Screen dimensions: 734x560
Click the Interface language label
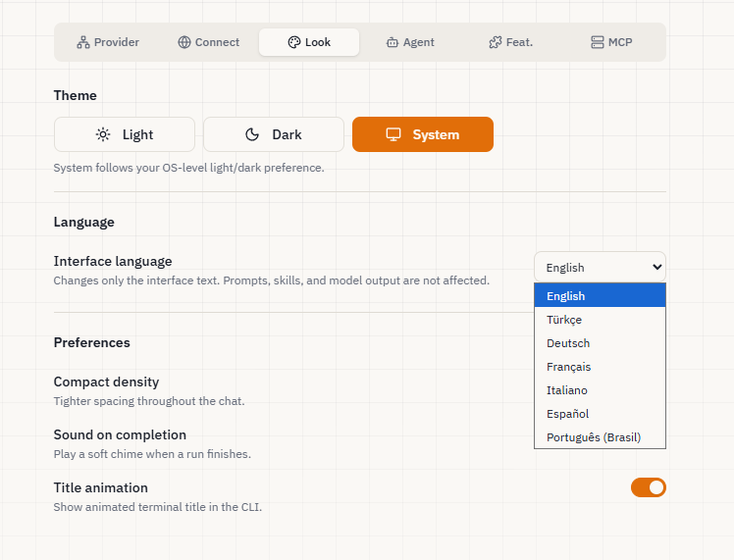[x=113, y=261]
